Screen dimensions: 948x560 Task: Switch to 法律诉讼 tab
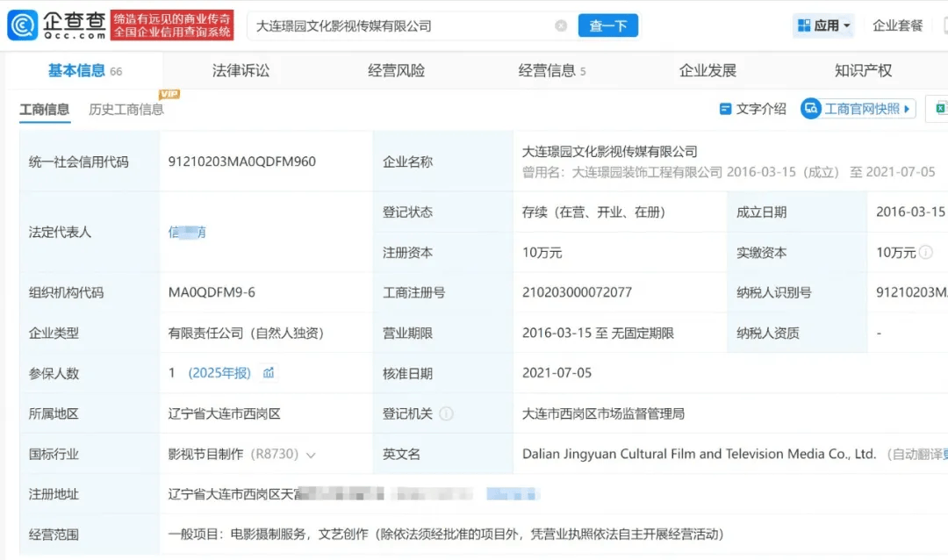(x=241, y=71)
